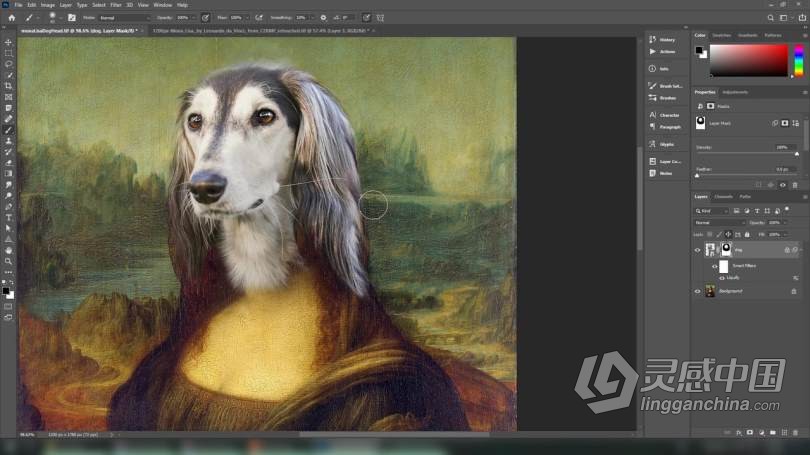Open the Notes panel

(x=661, y=174)
